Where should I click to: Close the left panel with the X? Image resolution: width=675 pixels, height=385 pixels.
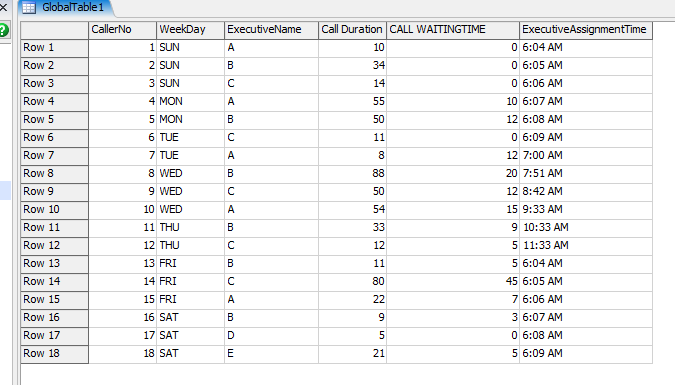coord(3,7)
